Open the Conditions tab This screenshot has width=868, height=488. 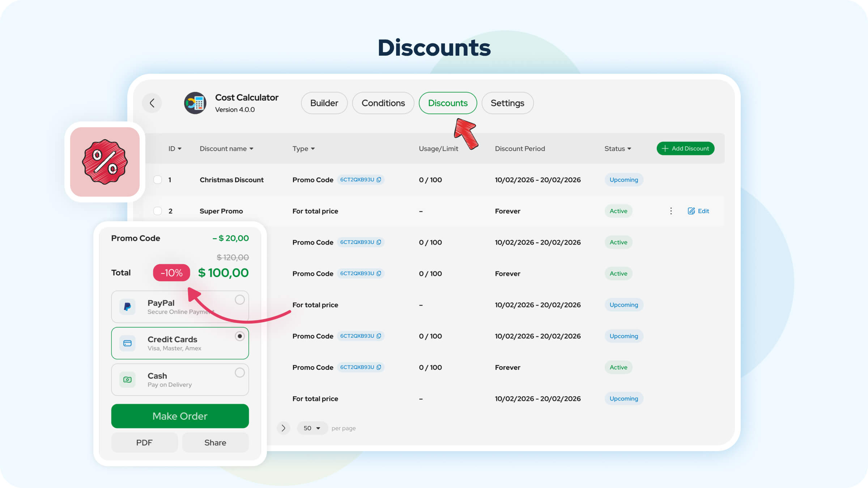[383, 103]
